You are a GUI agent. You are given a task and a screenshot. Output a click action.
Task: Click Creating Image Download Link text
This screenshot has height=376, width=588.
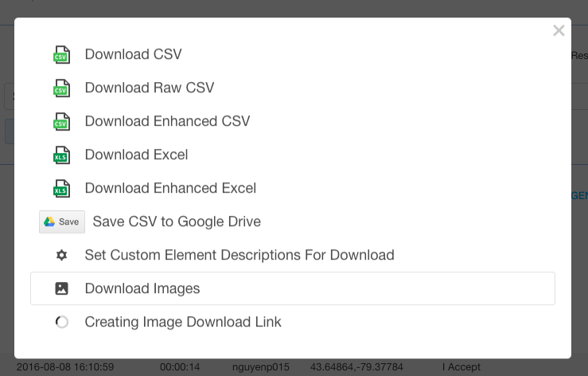(x=183, y=322)
